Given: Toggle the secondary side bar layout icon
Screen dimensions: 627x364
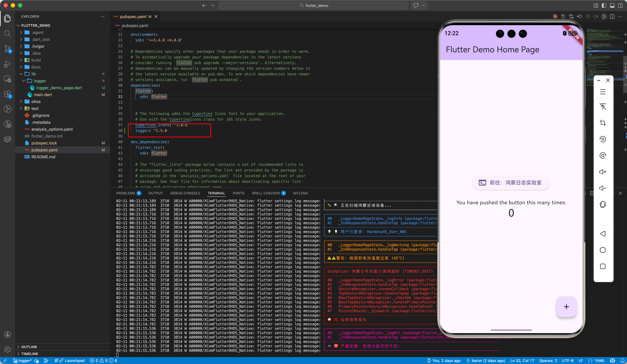Looking at the screenshot, I should pyautogui.click(x=621, y=5).
